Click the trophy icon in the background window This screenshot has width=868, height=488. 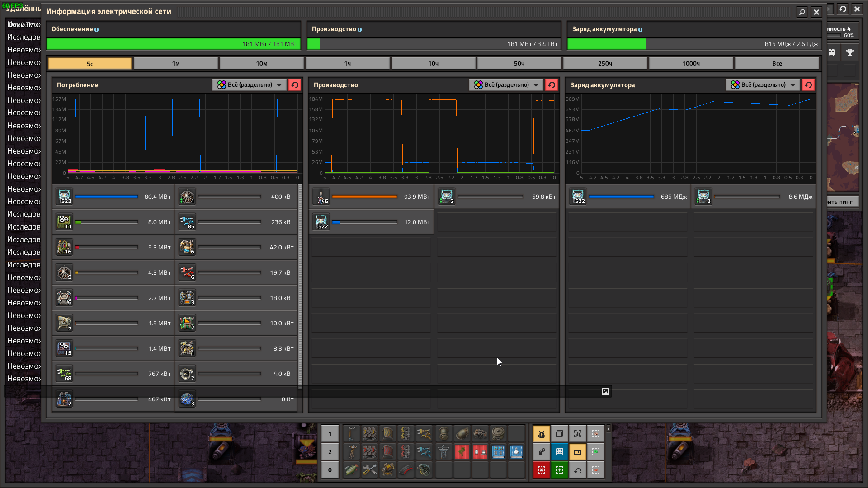coord(850,52)
